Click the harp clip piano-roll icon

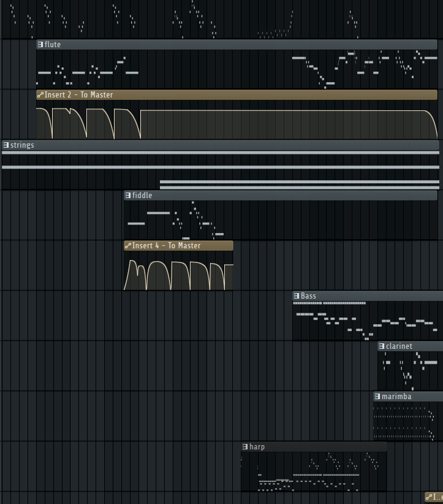245,446
